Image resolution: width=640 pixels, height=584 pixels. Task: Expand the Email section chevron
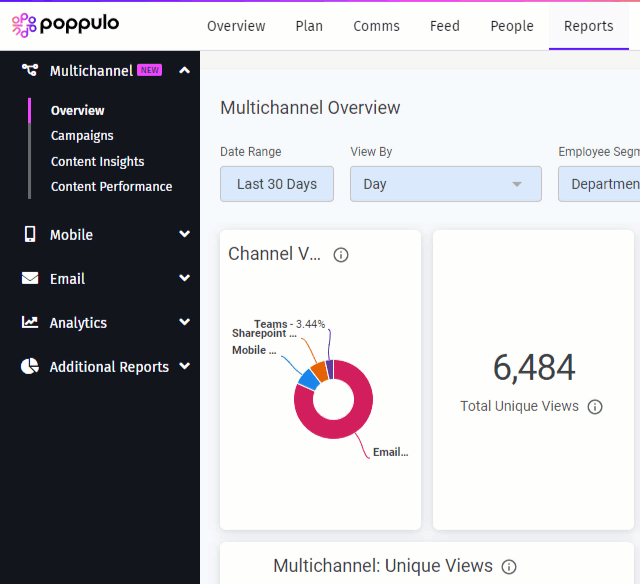[x=184, y=278]
